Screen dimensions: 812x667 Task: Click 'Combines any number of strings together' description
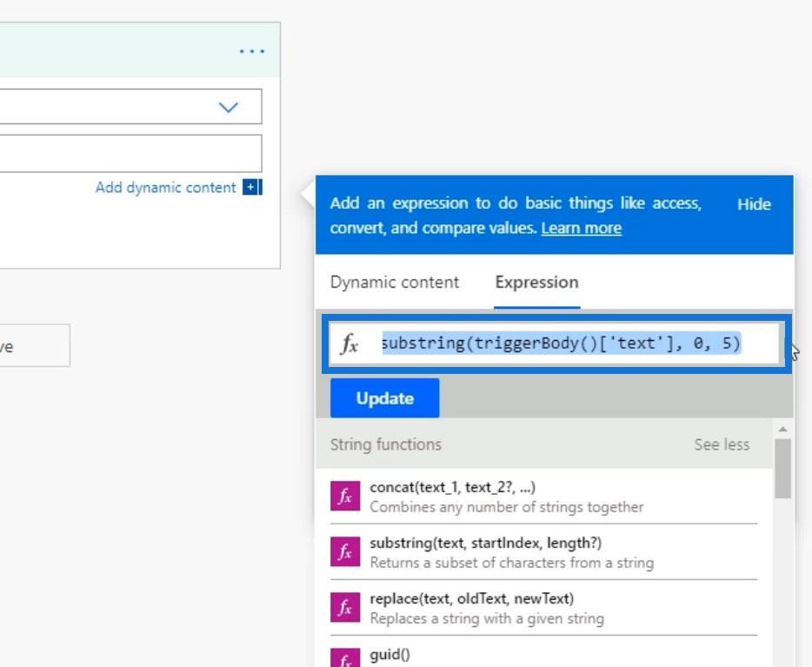507,507
